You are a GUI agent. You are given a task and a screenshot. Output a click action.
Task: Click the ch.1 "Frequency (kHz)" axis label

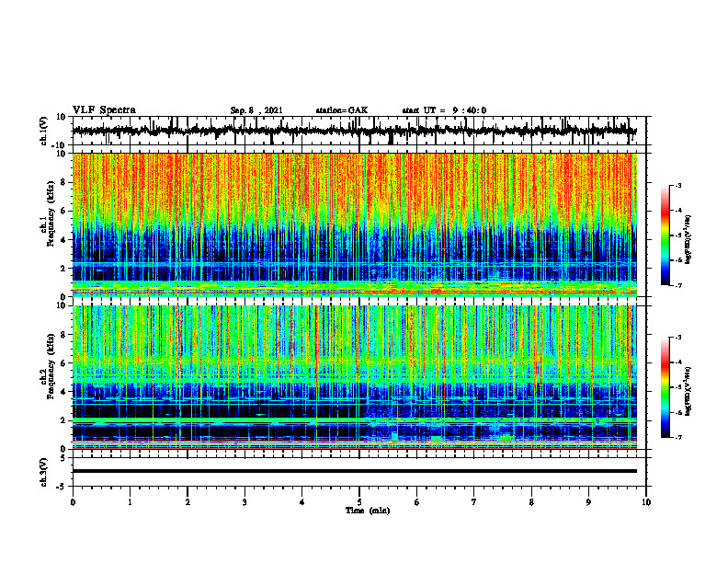pyautogui.click(x=51, y=213)
